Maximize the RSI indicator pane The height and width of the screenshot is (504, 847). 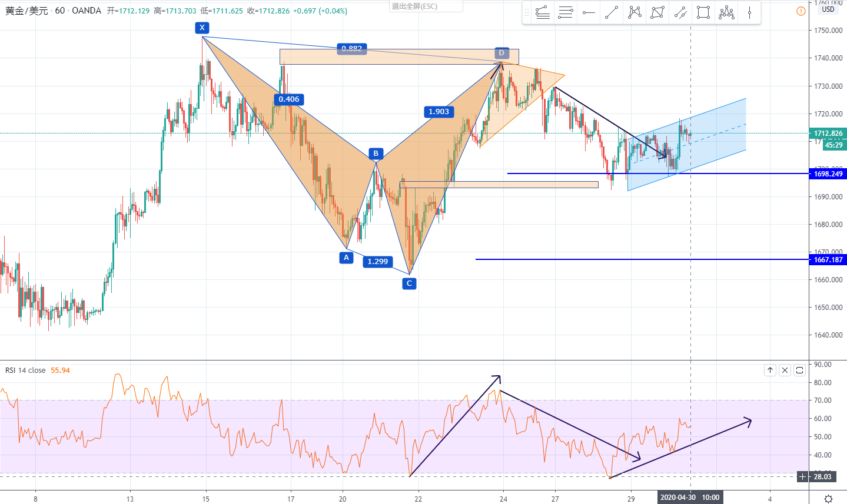click(x=799, y=370)
